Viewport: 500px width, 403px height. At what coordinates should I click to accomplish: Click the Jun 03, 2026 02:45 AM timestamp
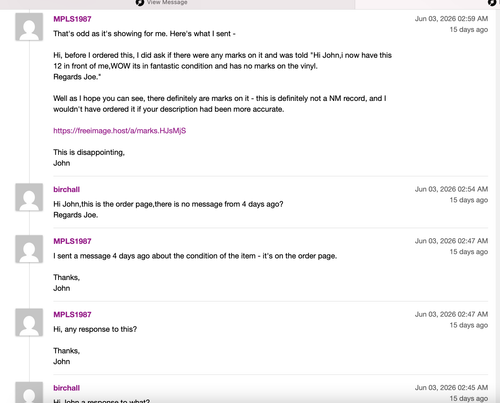tap(451, 387)
